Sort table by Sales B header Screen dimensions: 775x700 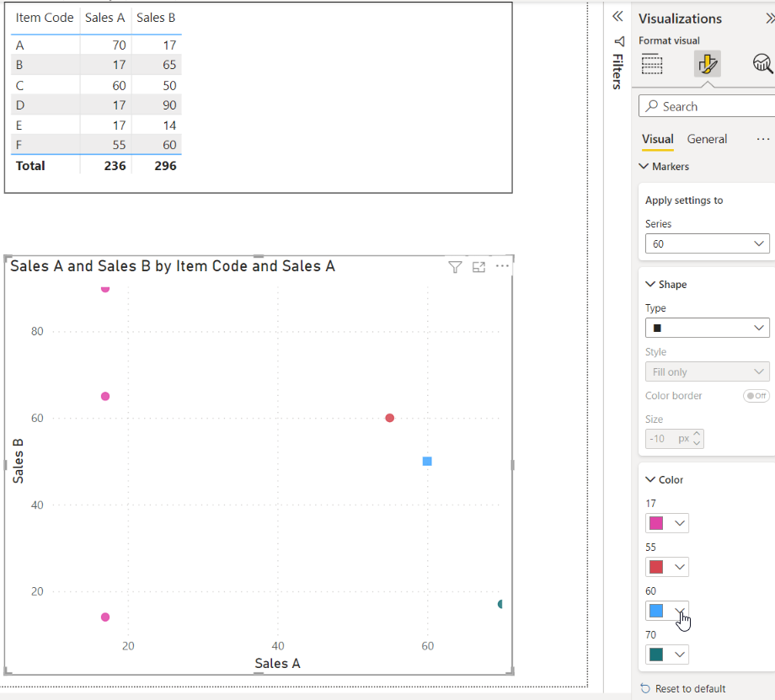point(156,18)
